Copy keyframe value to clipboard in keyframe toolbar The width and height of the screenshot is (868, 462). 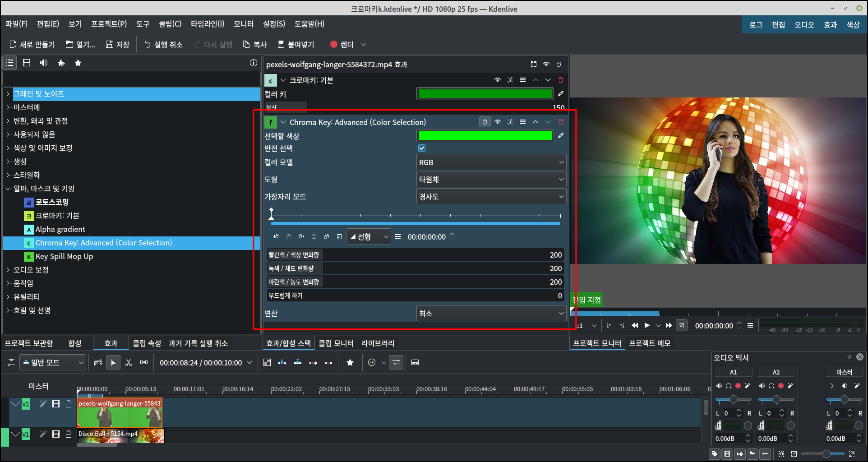point(340,236)
